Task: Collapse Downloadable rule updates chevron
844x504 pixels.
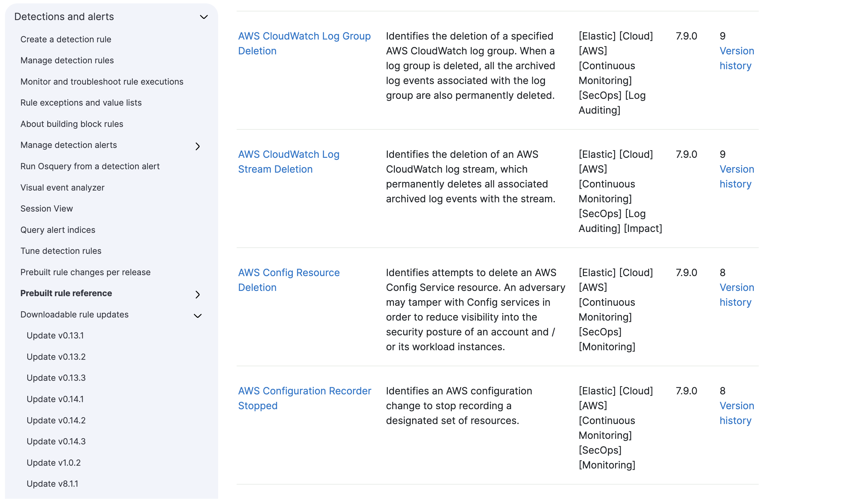Action: pos(198,316)
